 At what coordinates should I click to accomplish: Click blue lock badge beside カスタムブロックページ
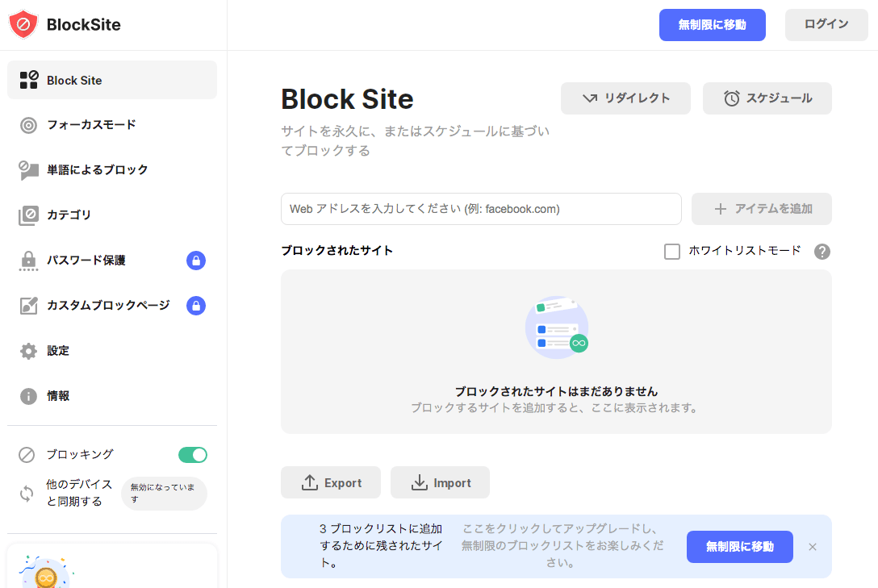click(196, 306)
